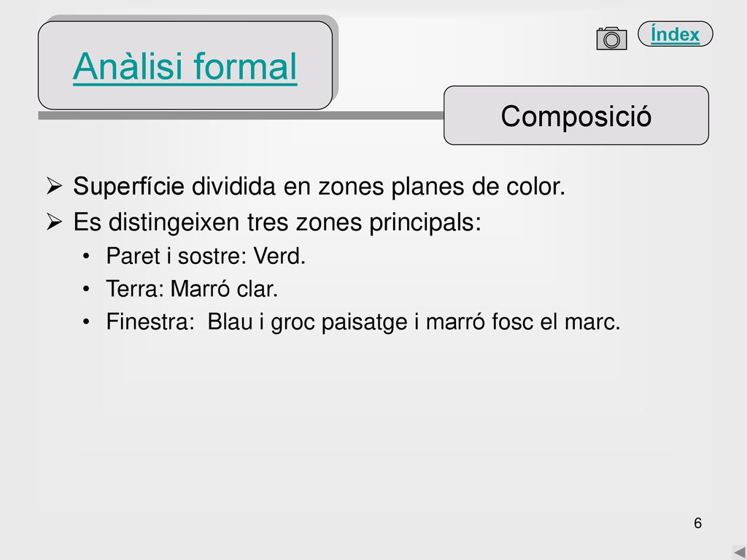Screen dimensions: 747x560
Task: Follow the 'Anàlisi formal' title link
Action: pyautogui.click(x=185, y=66)
